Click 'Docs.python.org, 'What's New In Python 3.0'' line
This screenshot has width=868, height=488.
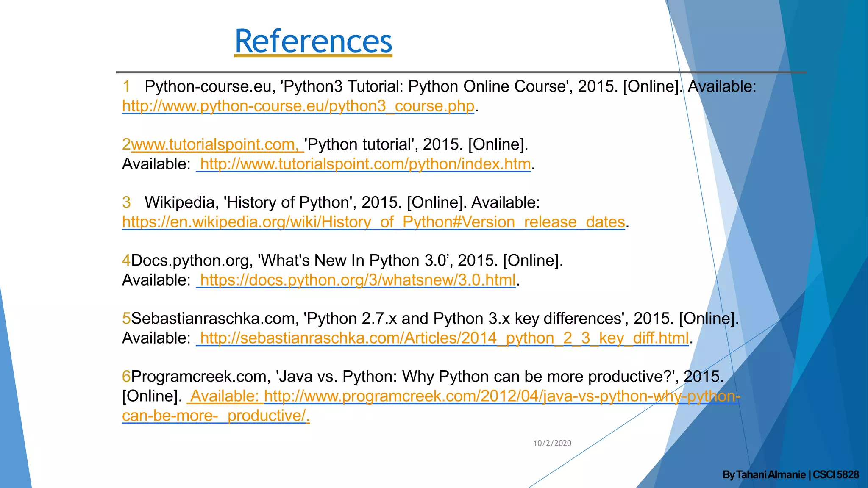(347, 261)
